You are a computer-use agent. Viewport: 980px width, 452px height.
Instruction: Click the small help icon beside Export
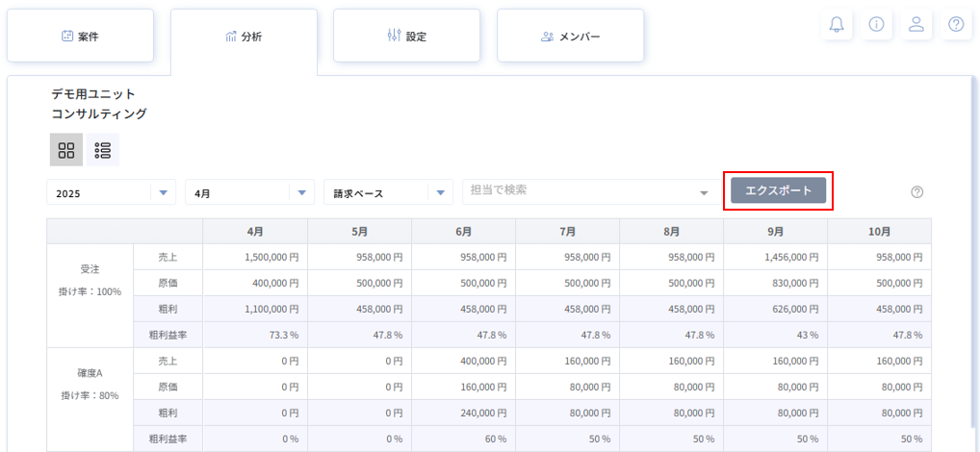click(x=916, y=192)
